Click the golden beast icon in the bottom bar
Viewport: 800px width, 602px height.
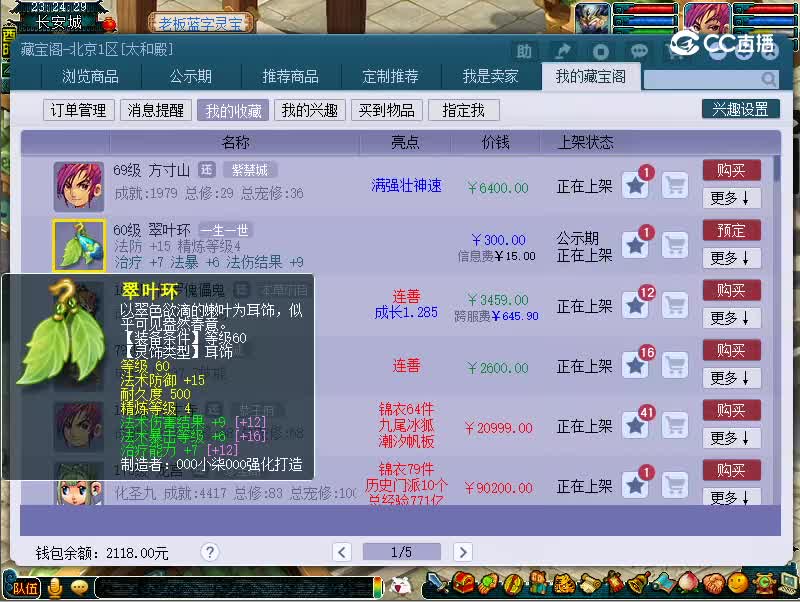564,584
